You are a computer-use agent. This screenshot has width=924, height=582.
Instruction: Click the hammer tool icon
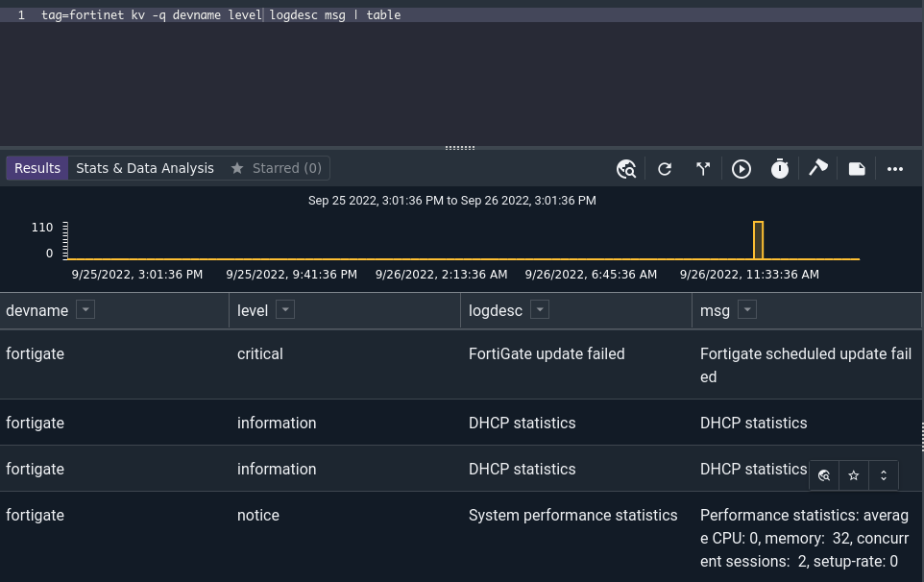point(818,168)
